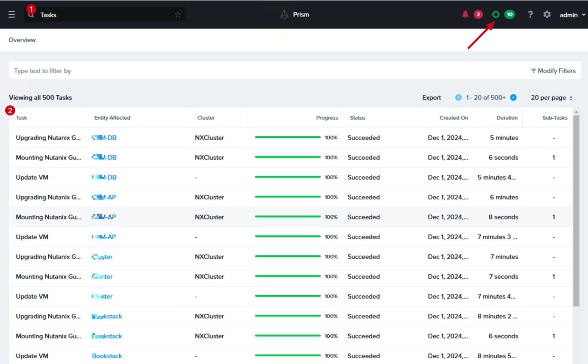Click the 'Viewing all 500 Tasks' text
The image size is (588, 364).
[x=40, y=98]
